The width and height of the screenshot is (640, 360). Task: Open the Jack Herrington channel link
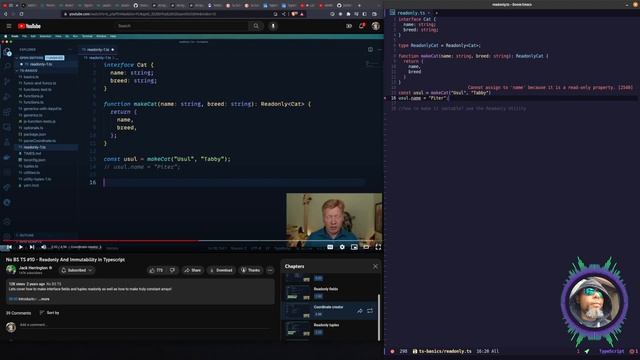34,268
